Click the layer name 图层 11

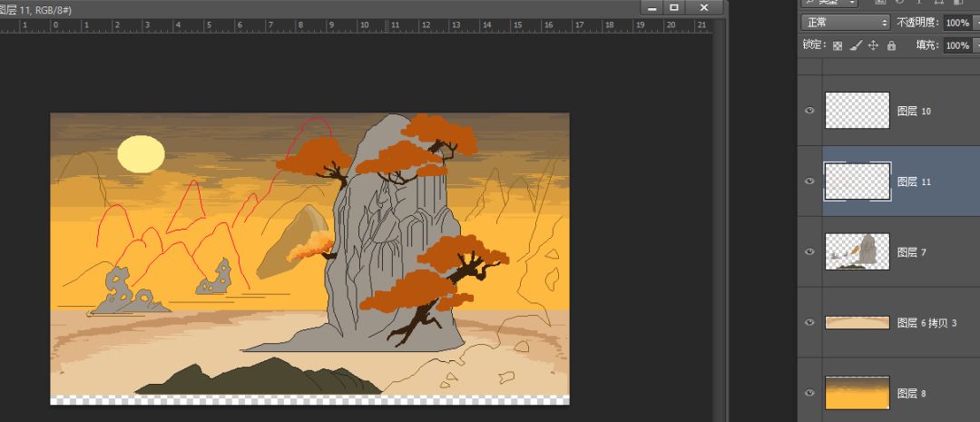(915, 182)
